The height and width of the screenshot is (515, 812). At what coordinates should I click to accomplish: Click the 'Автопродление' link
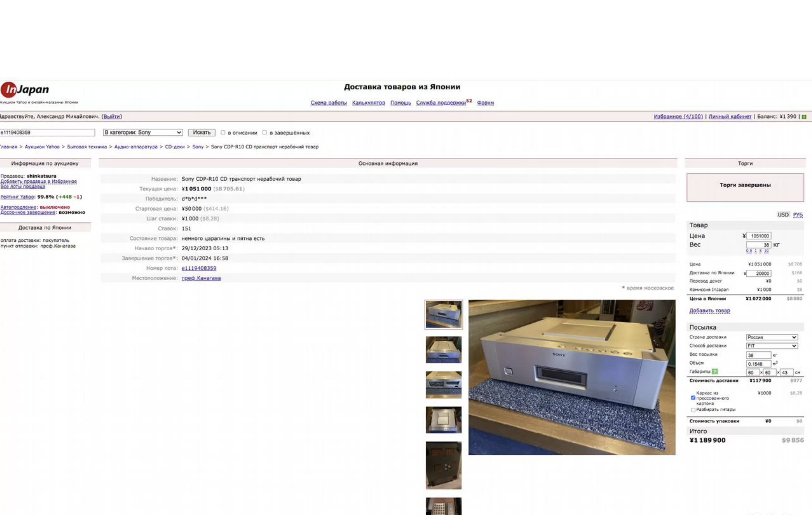18,207
